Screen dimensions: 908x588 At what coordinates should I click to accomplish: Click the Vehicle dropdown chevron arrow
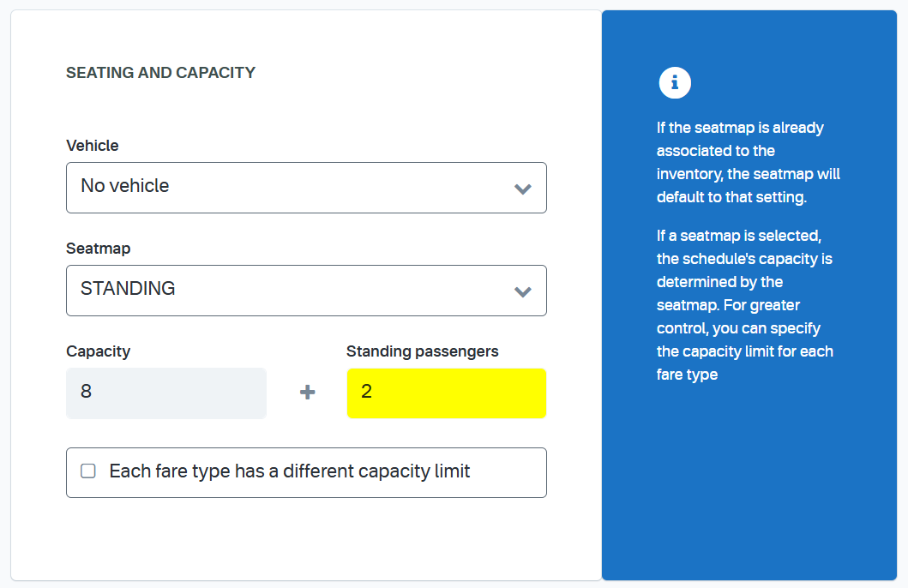coord(522,189)
